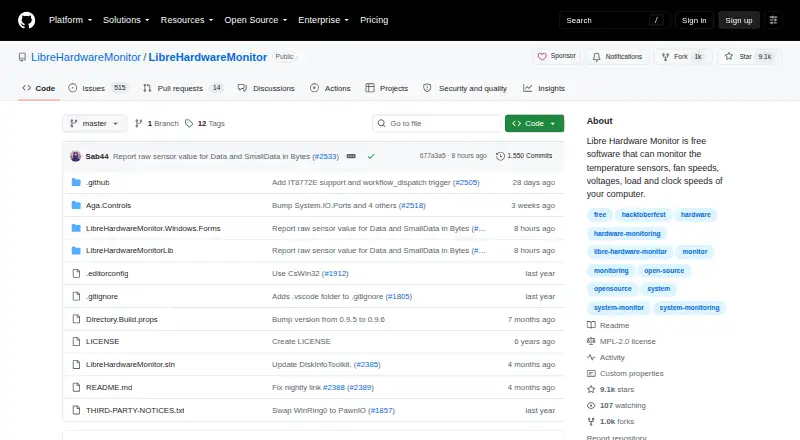Screen dimensions: 800x440
Task: View the green checkmark commit status
Action: pyautogui.click(x=371, y=156)
